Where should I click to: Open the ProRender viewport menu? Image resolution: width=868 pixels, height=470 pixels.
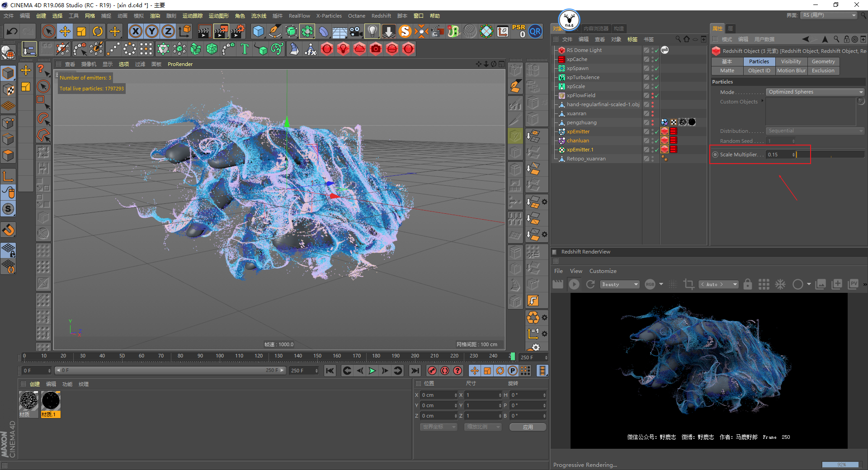(180, 64)
